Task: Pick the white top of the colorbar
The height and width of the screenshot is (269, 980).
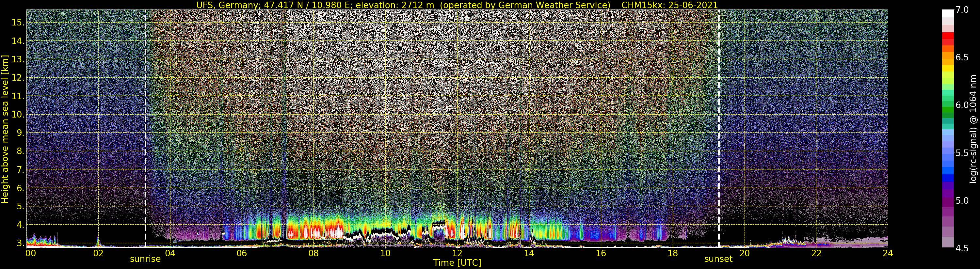Action: pos(947,13)
